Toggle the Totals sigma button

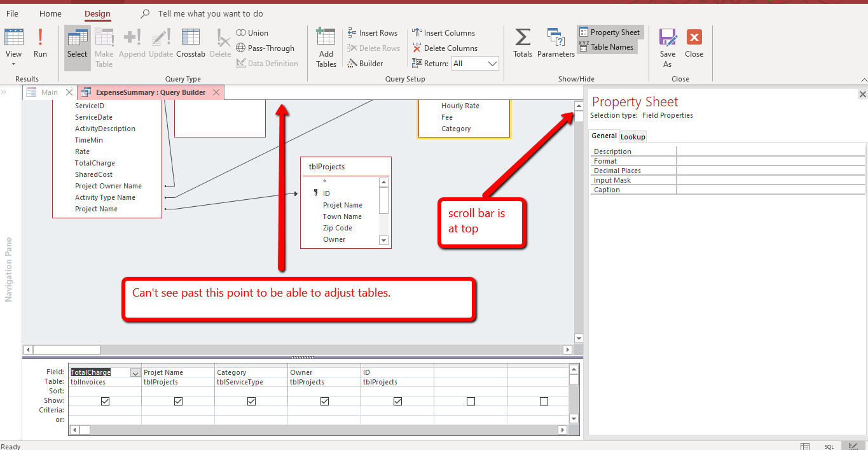pos(523,43)
